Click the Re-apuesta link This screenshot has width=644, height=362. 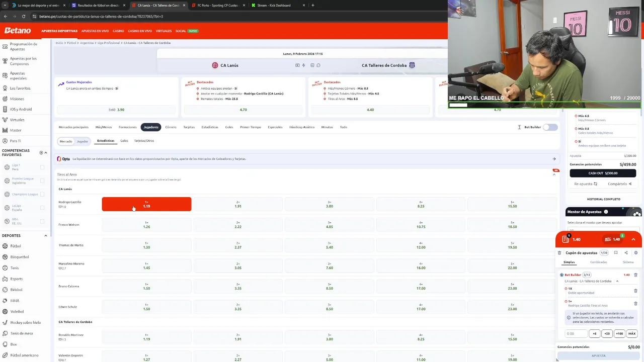586,184
